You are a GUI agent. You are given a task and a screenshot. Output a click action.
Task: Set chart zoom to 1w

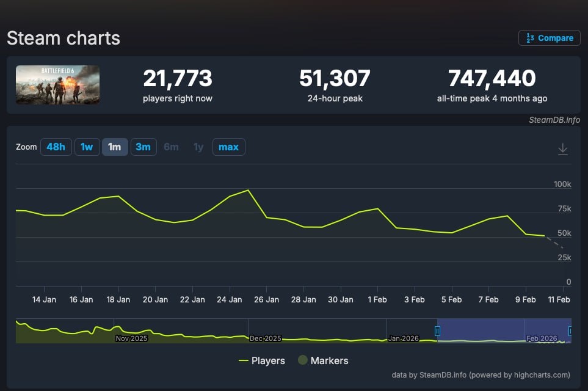point(87,147)
